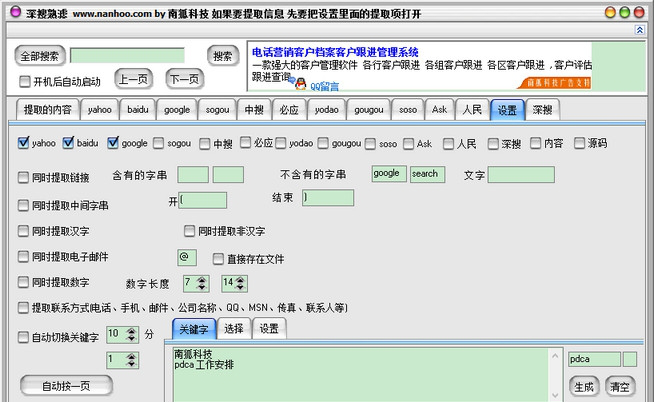
Task: Increase the minimum digit length 7 spinner
Action: point(202,280)
